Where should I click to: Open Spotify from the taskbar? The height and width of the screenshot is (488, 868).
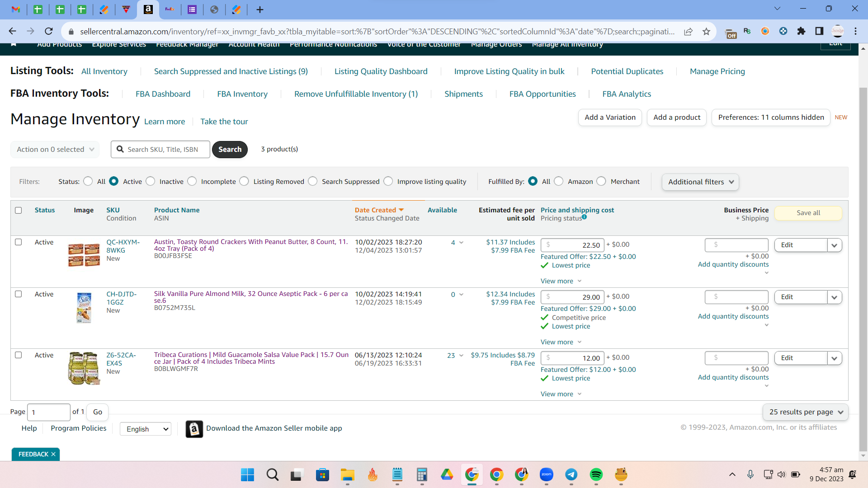596,474
